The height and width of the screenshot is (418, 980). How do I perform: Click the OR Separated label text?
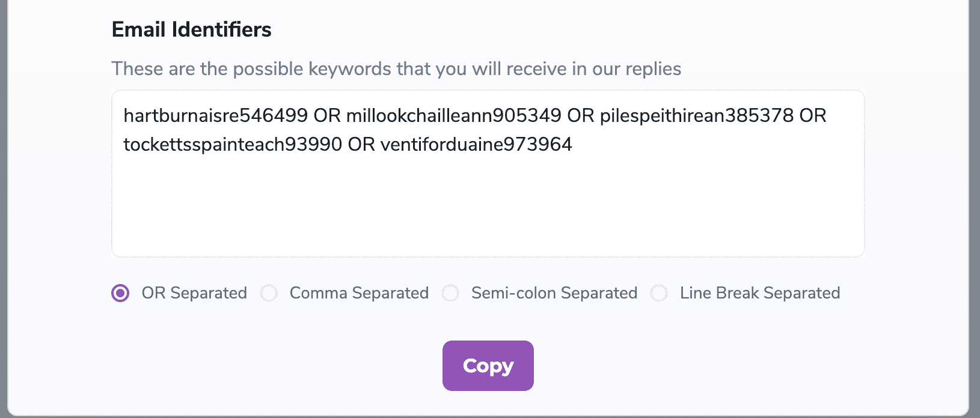click(x=194, y=293)
